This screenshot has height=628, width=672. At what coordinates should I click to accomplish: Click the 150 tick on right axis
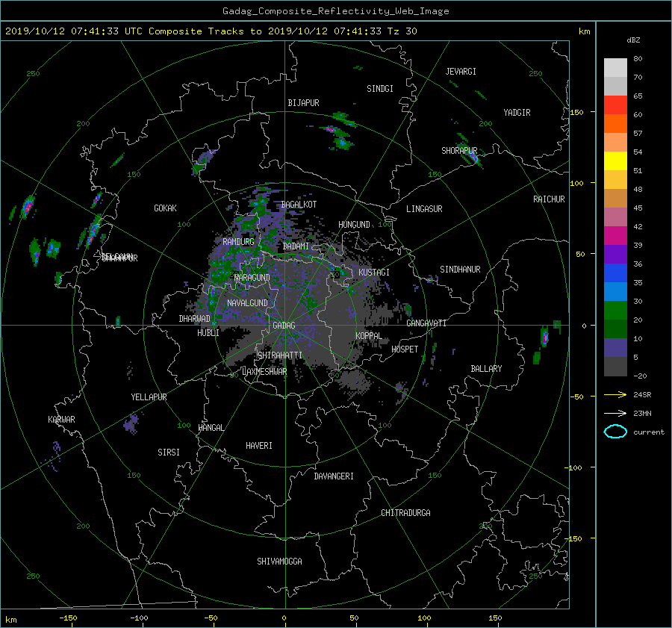[577, 112]
